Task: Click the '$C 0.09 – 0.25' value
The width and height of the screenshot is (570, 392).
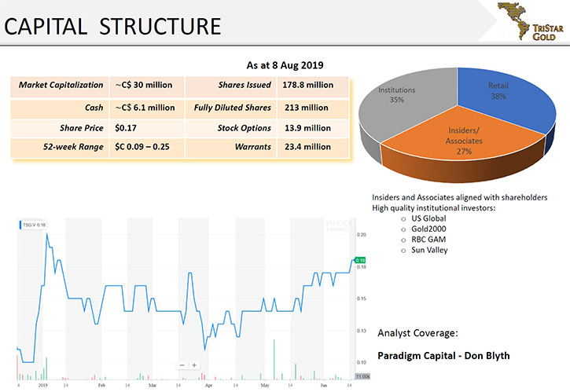Action: (142, 147)
